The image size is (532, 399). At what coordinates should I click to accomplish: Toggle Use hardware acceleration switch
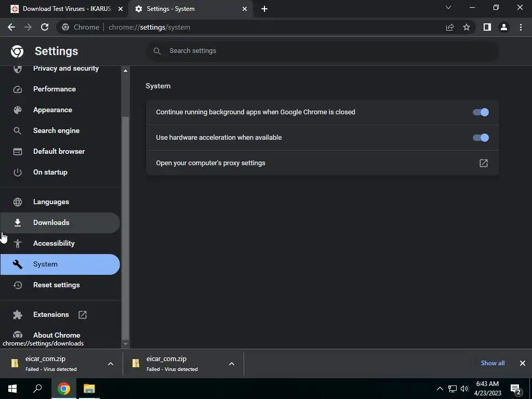(481, 138)
